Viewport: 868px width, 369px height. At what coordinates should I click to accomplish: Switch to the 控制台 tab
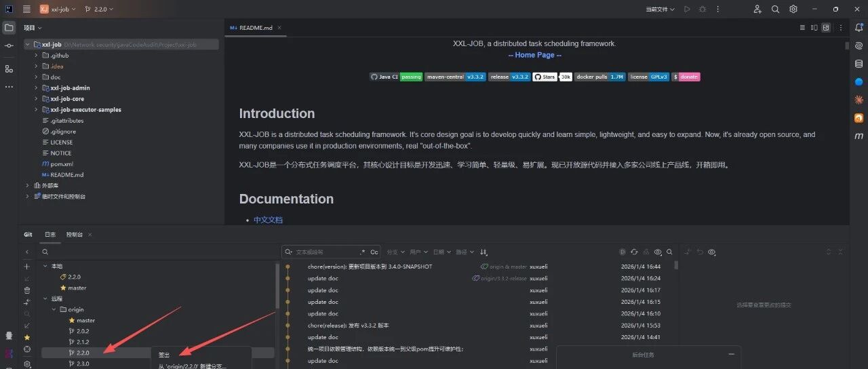click(x=74, y=235)
